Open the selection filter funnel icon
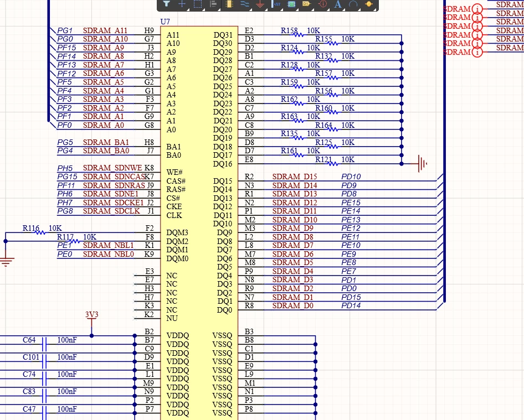The height and width of the screenshot is (420, 524). click(166, 4)
